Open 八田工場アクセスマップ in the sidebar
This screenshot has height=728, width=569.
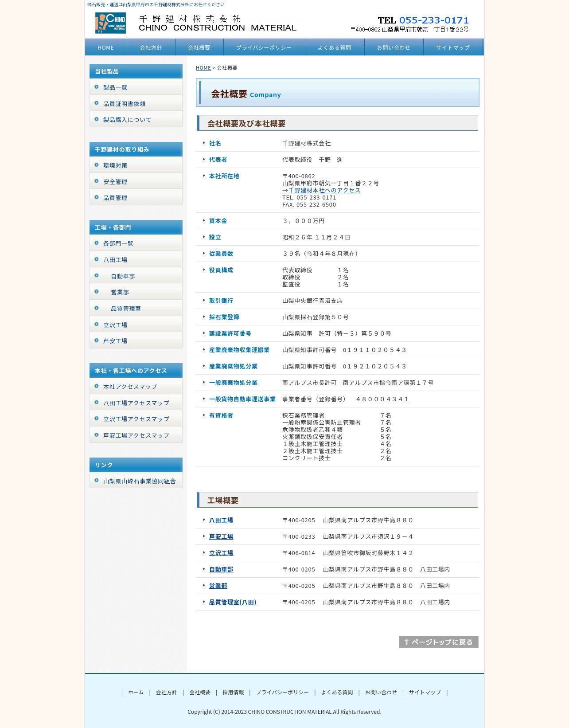coord(136,403)
